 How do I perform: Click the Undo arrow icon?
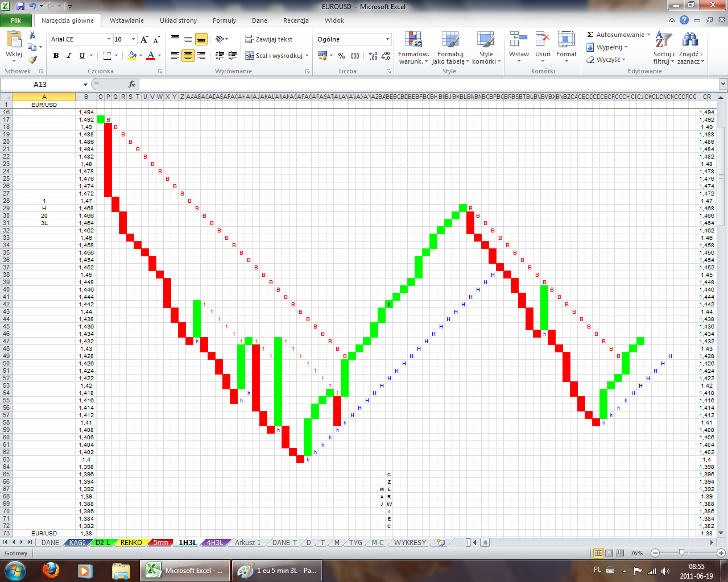(x=32, y=6)
